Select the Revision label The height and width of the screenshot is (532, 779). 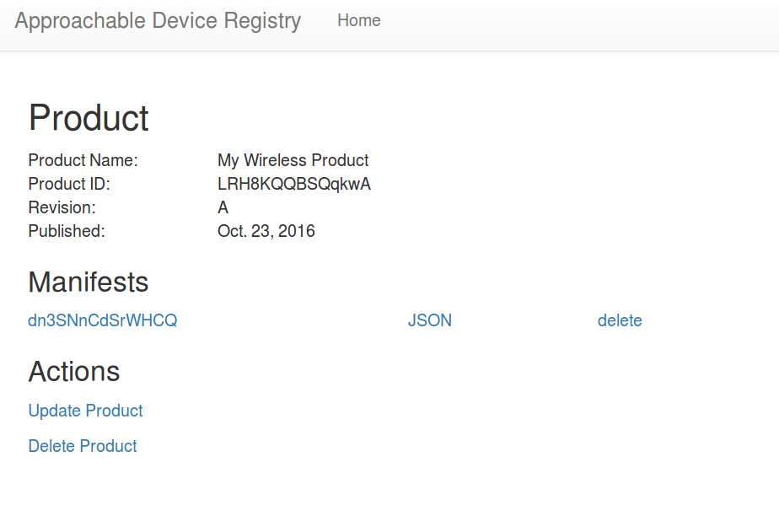62,207
